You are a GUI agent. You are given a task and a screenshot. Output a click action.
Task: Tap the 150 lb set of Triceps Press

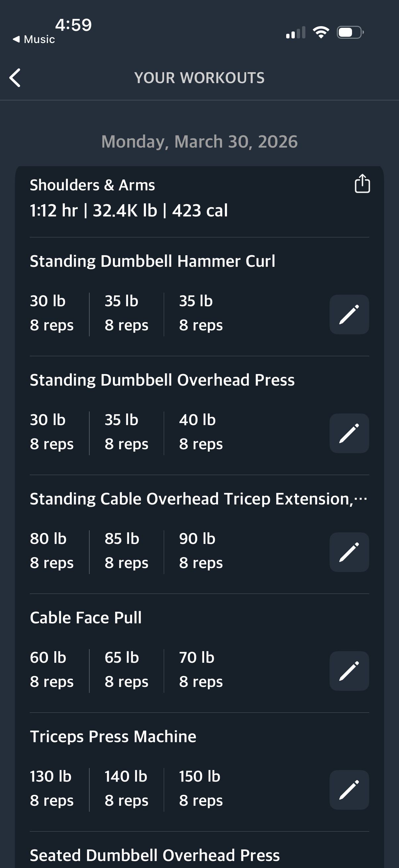pyautogui.click(x=200, y=788)
